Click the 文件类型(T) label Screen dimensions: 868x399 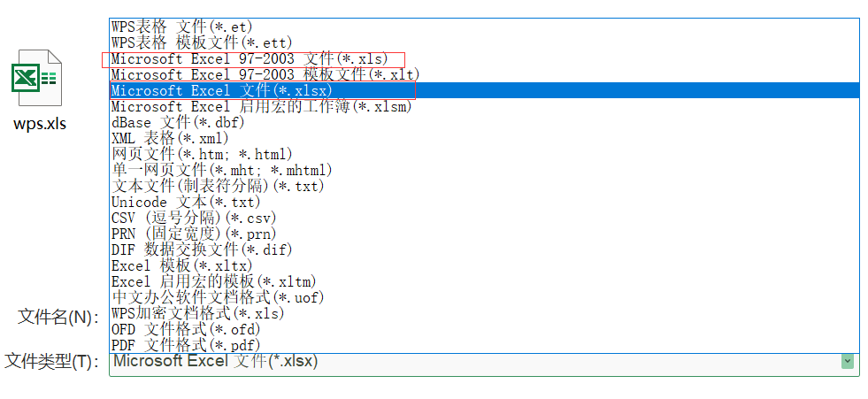[x=52, y=361]
